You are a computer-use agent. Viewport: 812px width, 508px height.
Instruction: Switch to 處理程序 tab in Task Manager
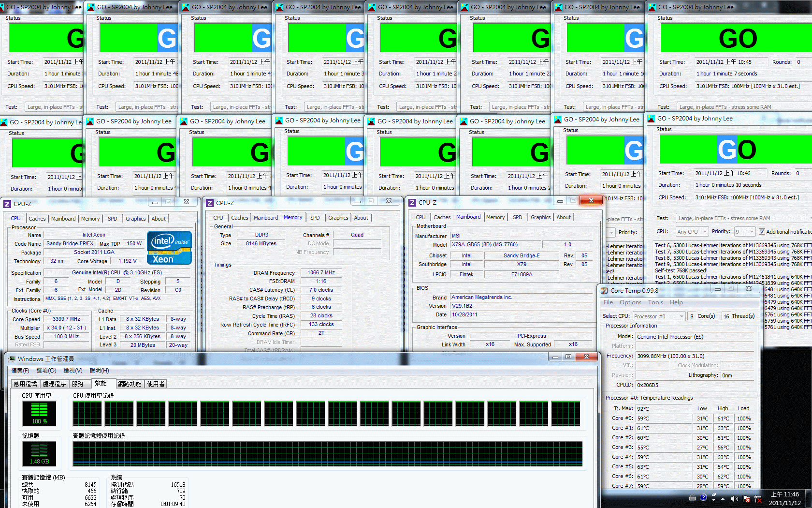(x=54, y=384)
